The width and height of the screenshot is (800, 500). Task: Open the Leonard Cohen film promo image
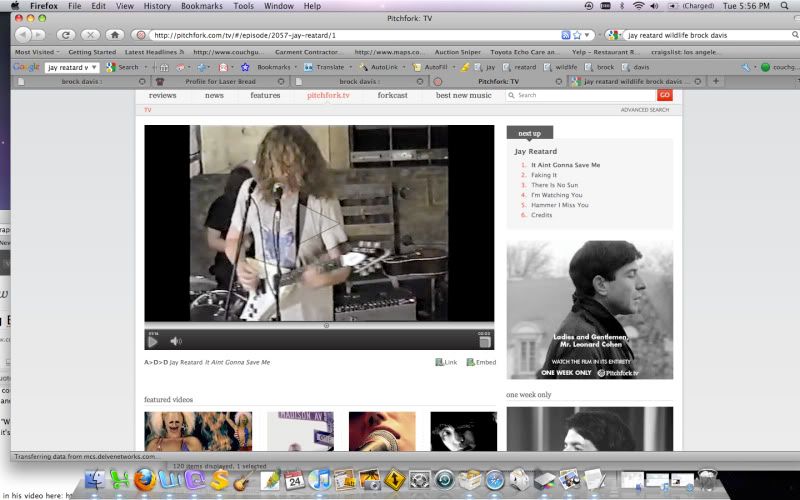pos(589,310)
